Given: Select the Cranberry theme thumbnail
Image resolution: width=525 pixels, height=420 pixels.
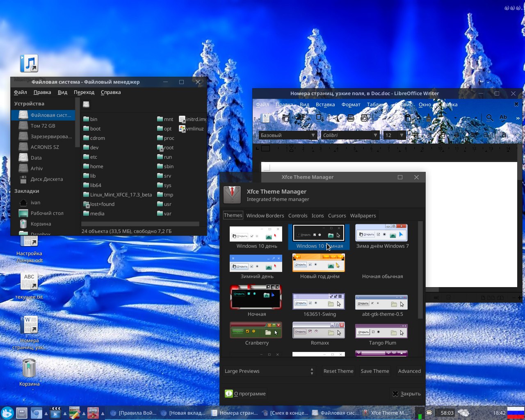Looking at the screenshot, I should point(256,331).
